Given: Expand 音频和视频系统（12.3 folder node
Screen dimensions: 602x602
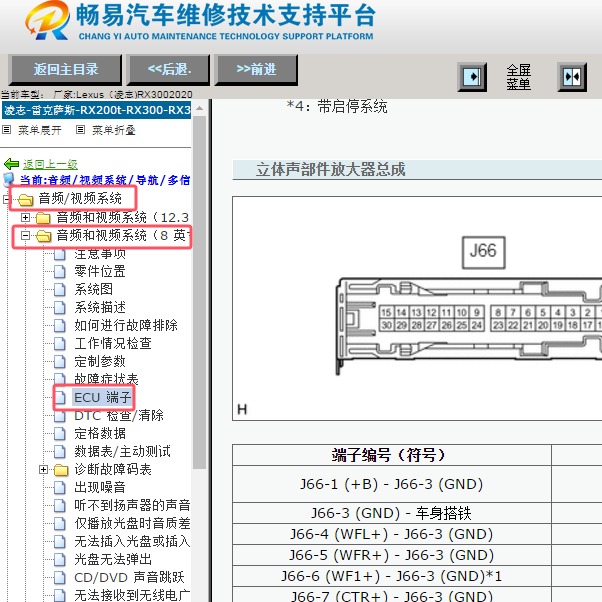Looking at the screenshot, I should point(25,218).
